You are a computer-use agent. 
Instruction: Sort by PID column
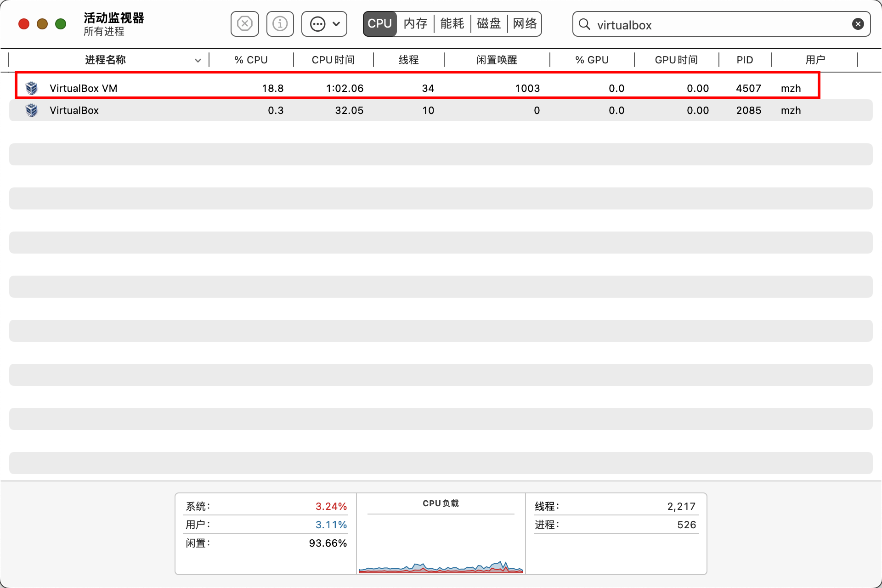[x=745, y=60]
